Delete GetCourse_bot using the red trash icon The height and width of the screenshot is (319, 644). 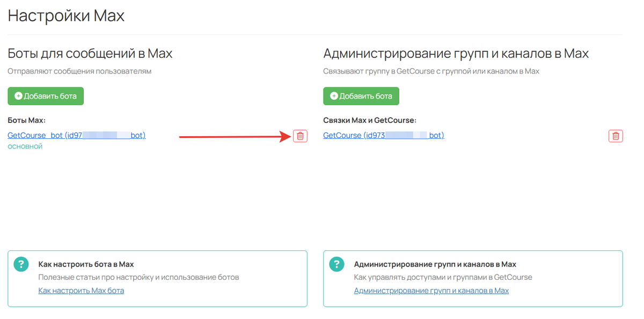pyautogui.click(x=299, y=136)
